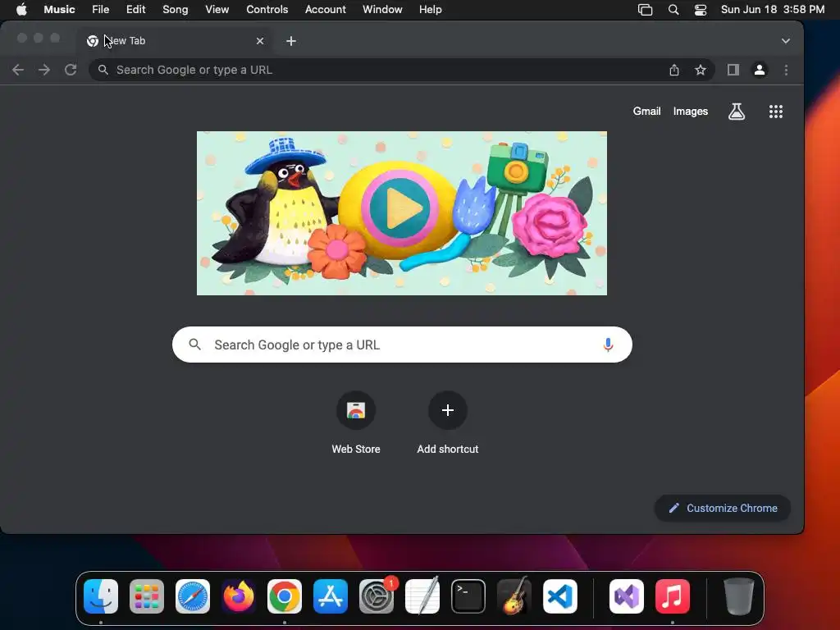Expand the tab search chevron
The width and height of the screenshot is (840, 630).
(x=785, y=41)
